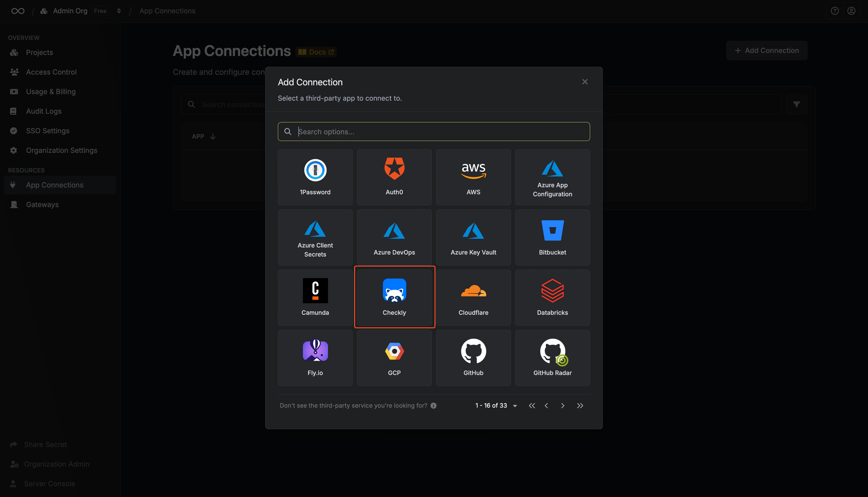Open Server Console link
Image resolution: width=868 pixels, height=497 pixels.
[43, 484]
